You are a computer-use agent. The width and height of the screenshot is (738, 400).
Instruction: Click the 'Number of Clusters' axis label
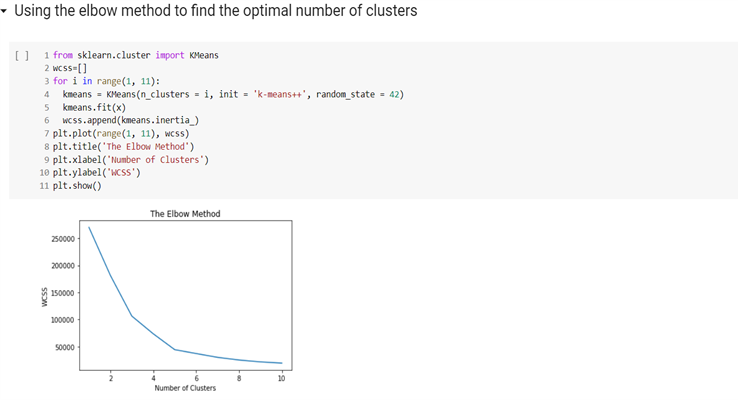click(185, 388)
